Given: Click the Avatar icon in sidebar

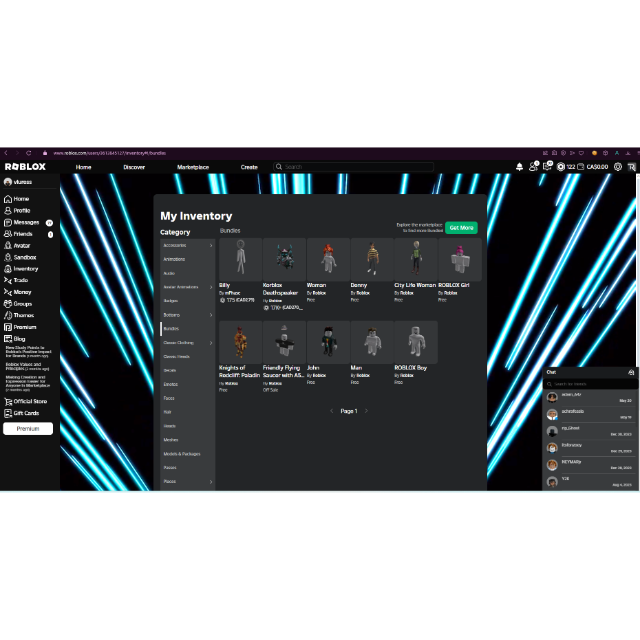Looking at the screenshot, I should (8, 245).
